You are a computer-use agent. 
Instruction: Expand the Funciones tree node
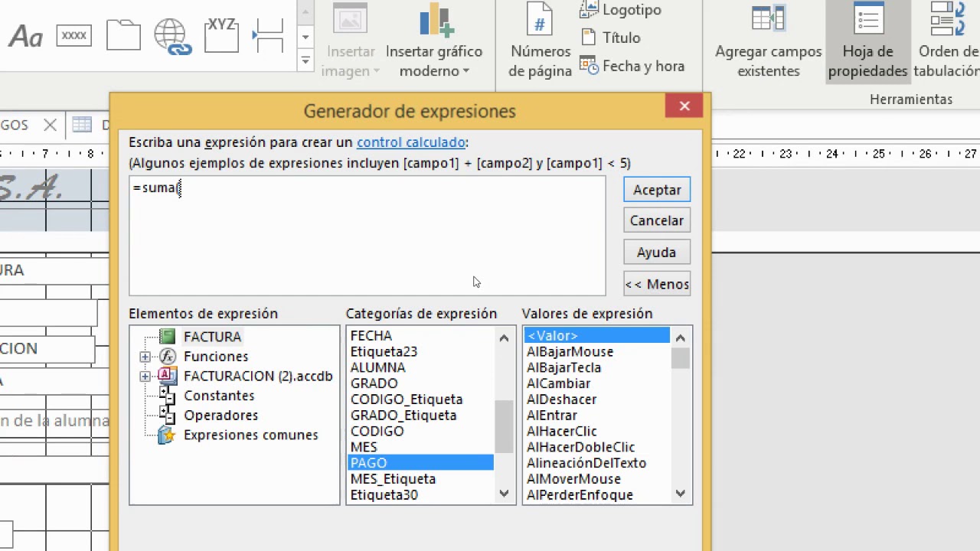pyautogui.click(x=145, y=357)
